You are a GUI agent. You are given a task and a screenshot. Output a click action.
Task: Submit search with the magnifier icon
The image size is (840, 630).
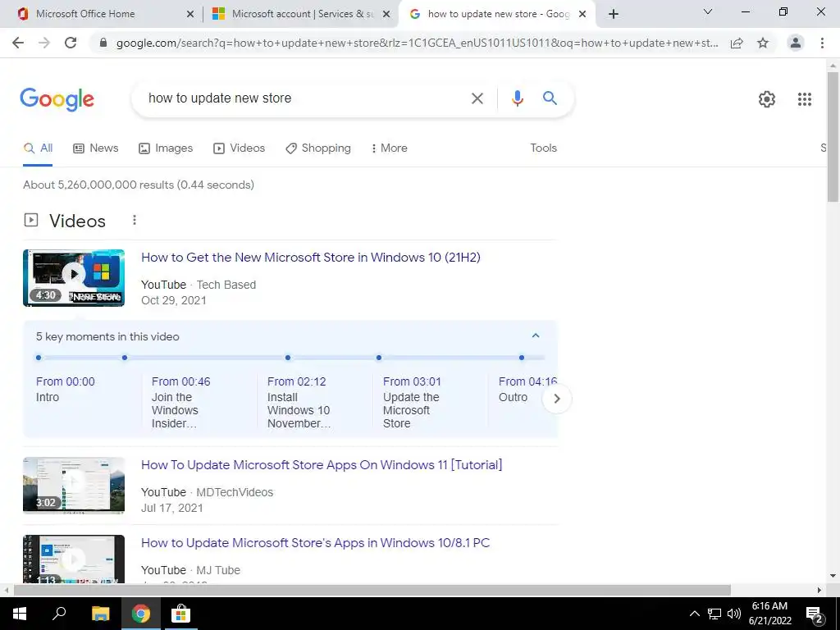click(550, 98)
